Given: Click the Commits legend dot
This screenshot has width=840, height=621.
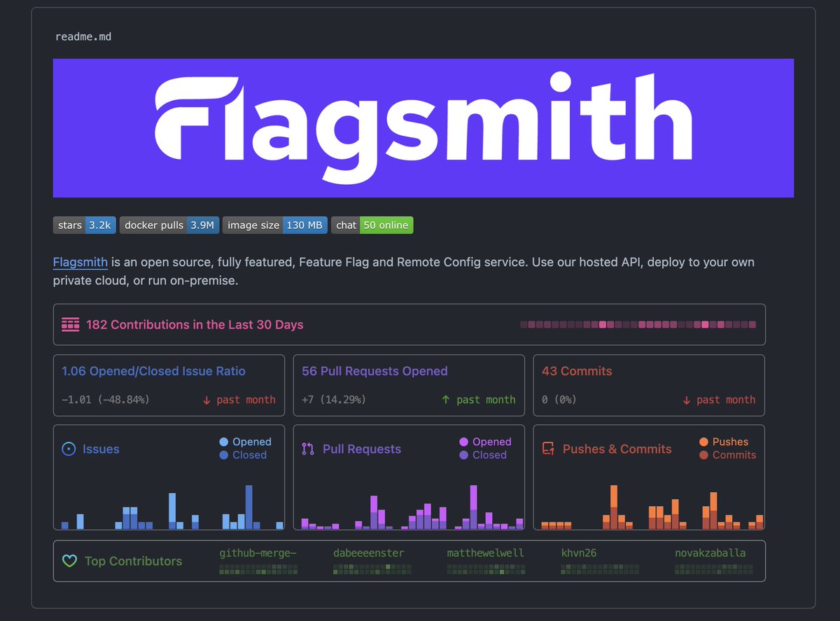Looking at the screenshot, I should [x=703, y=455].
